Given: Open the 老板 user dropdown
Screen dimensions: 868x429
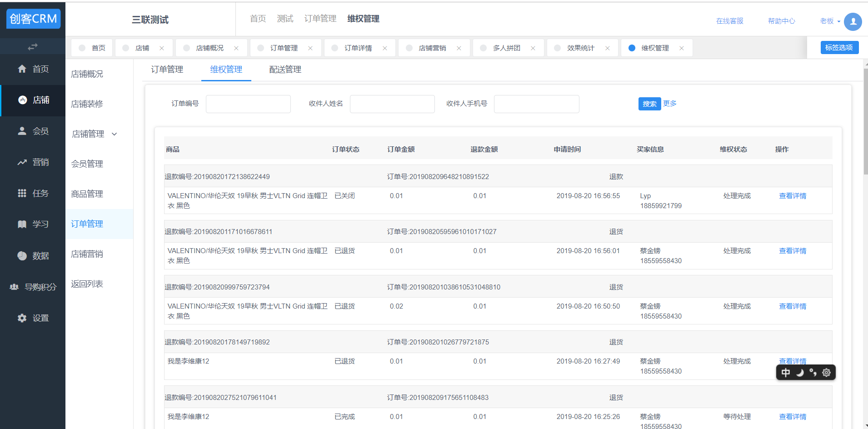Looking at the screenshot, I should [x=830, y=21].
